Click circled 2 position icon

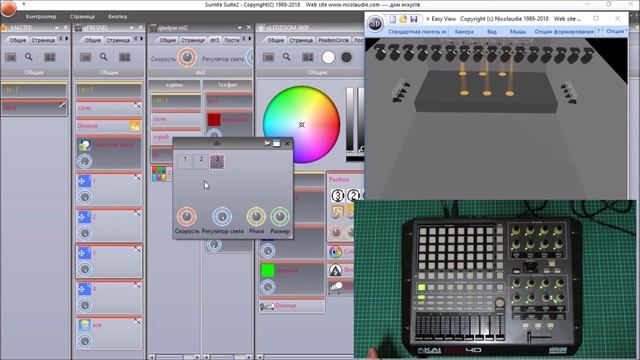[x=353, y=196]
